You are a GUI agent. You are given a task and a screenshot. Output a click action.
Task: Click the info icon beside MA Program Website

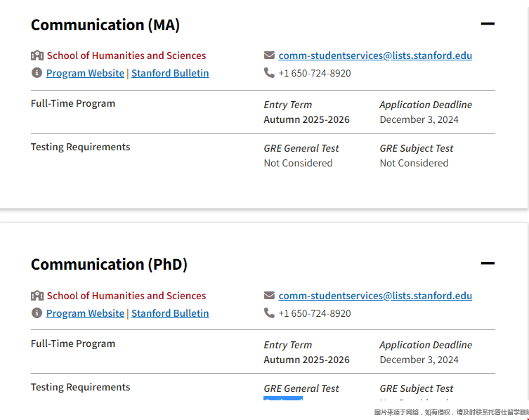click(37, 73)
